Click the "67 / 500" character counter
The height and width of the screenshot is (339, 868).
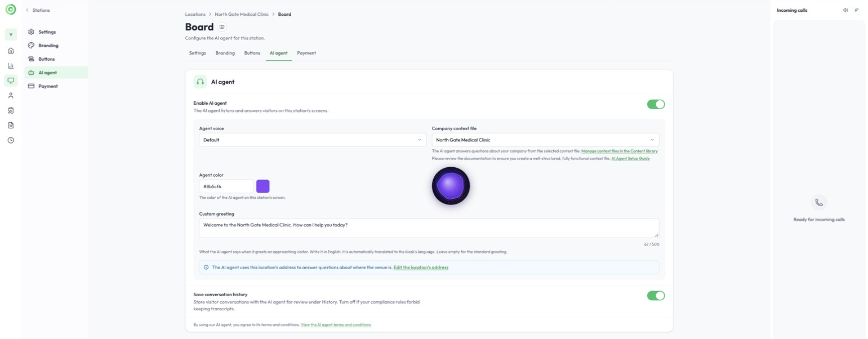[x=651, y=244]
